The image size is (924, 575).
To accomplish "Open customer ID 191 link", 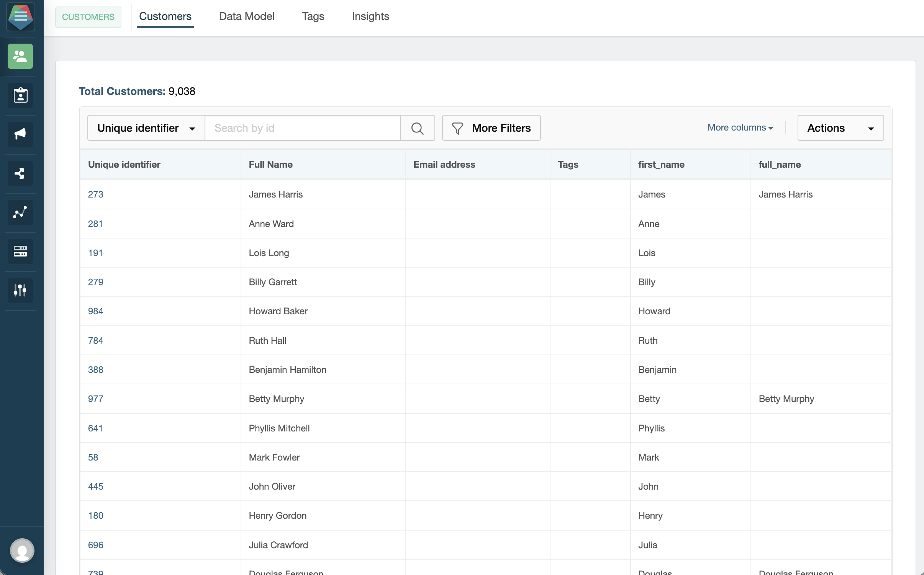I will click(x=95, y=253).
